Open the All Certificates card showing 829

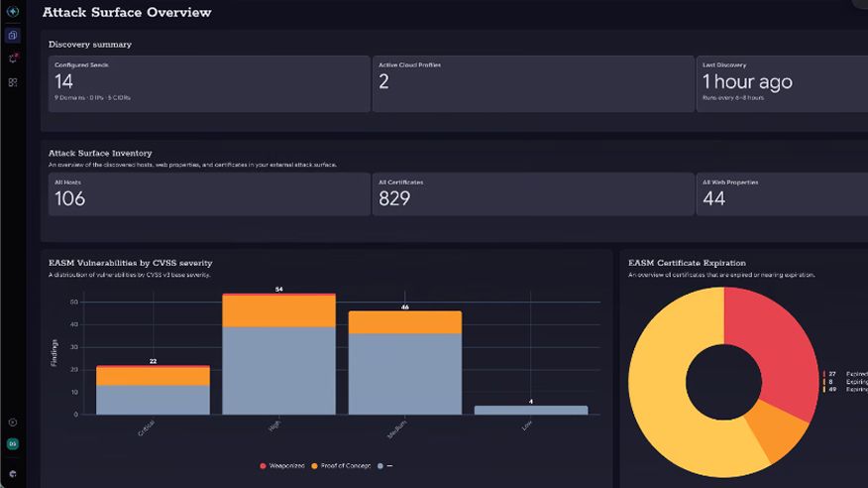[x=533, y=193]
